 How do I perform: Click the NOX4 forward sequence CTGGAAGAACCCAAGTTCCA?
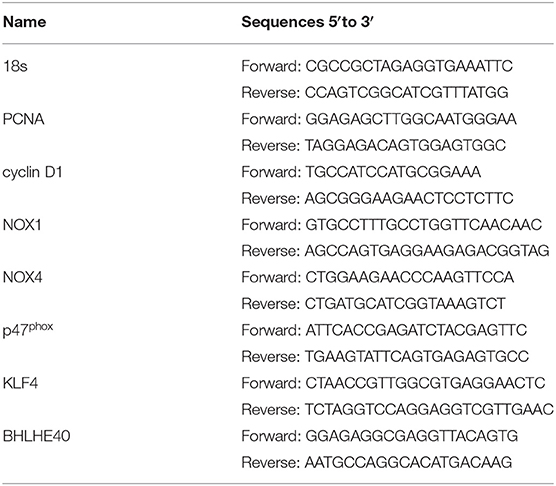(410, 277)
